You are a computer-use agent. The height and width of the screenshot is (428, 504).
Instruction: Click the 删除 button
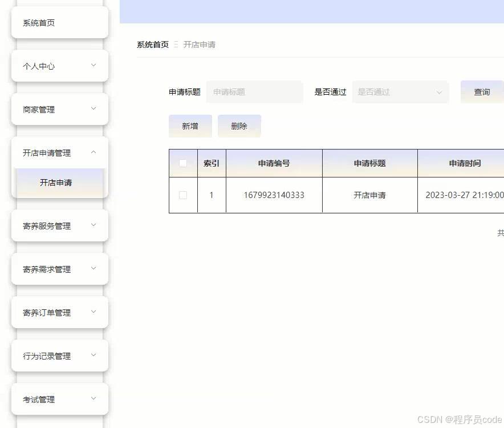(x=239, y=126)
